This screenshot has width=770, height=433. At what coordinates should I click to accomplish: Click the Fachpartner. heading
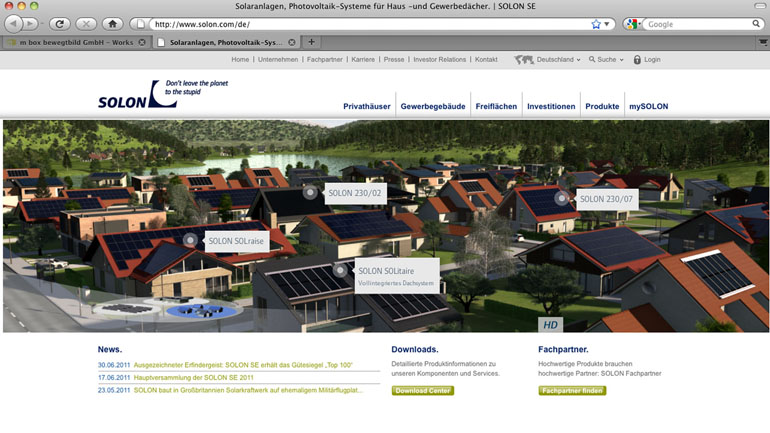coord(563,350)
